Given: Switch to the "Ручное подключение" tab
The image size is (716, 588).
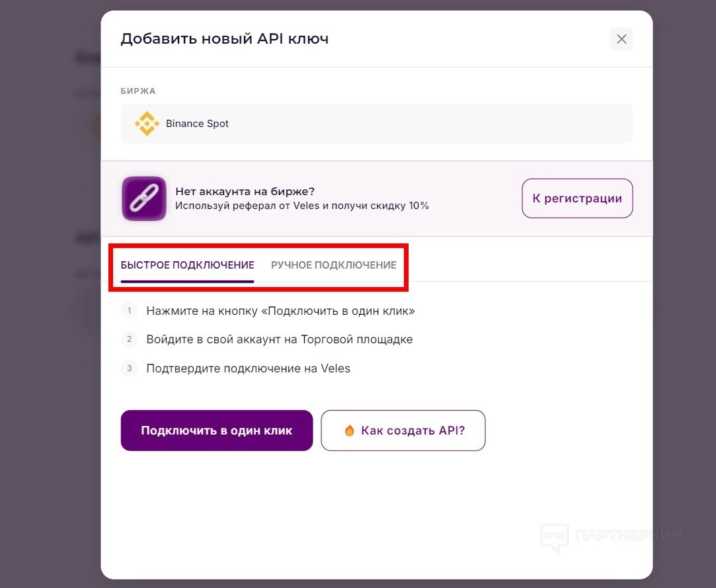Looking at the screenshot, I should [333, 265].
